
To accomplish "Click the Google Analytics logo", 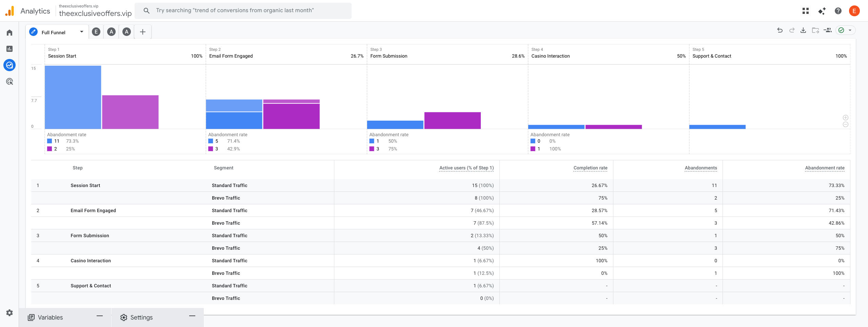I will [x=10, y=11].
